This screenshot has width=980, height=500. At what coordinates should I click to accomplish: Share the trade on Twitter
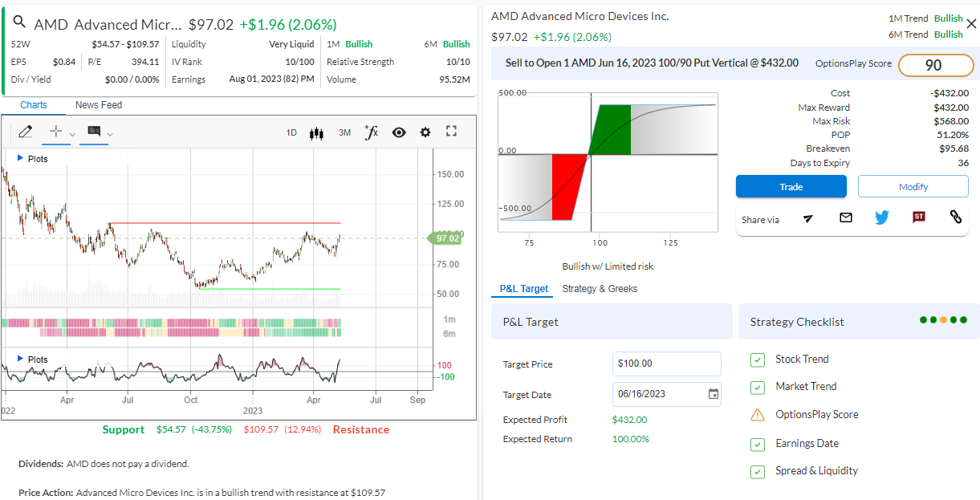(x=882, y=217)
